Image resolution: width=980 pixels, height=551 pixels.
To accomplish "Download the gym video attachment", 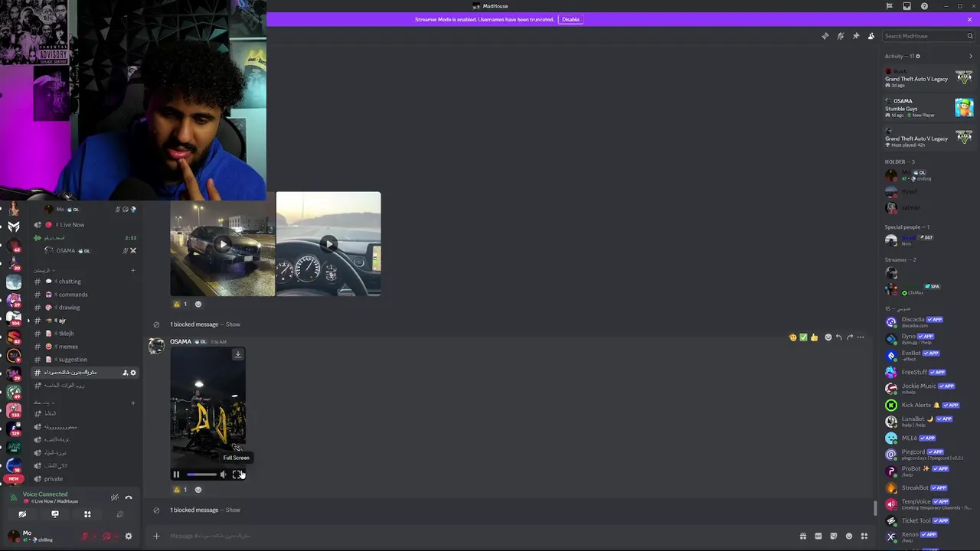I will (x=238, y=354).
